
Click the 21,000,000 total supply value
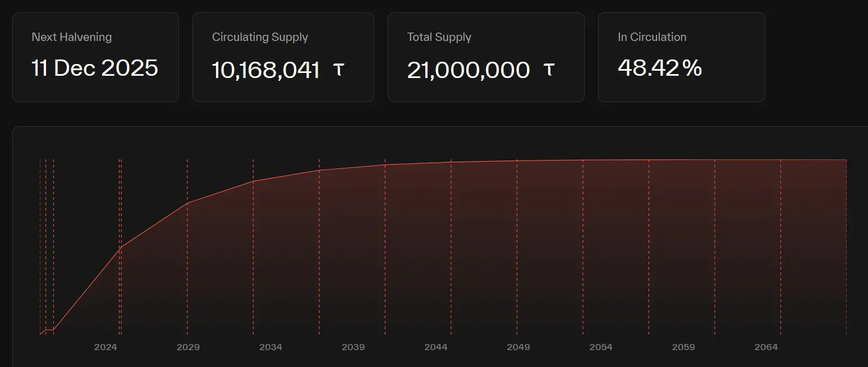pos(468,70)
